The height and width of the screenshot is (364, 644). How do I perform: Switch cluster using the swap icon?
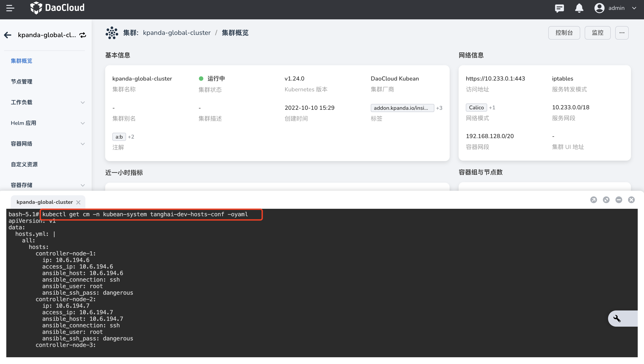point(82,35)
